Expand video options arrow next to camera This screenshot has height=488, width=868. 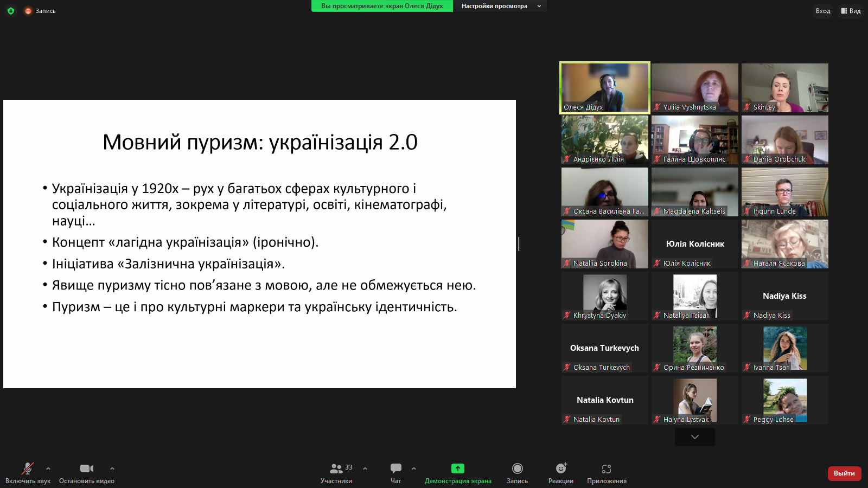click(x=112, y=468)
